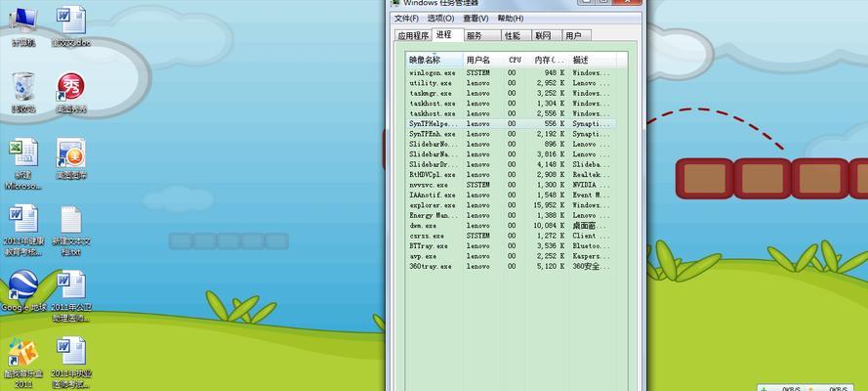The image size is (868, 391).
Task: Click the 10,084 K memory value
Action: (x=551, y=226)
